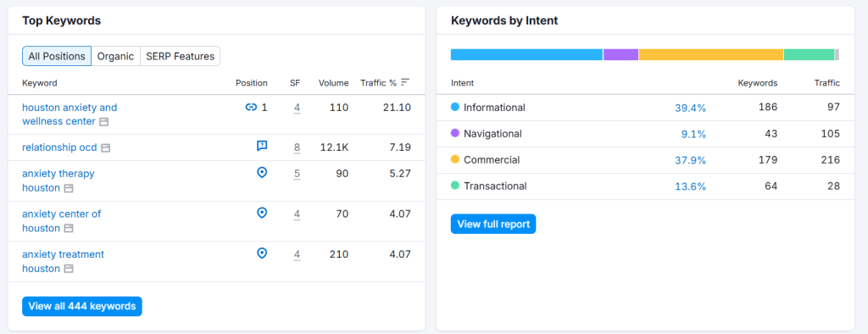Click Navigational keywords count 43
The image size is (868, 334).
[771, 133]
